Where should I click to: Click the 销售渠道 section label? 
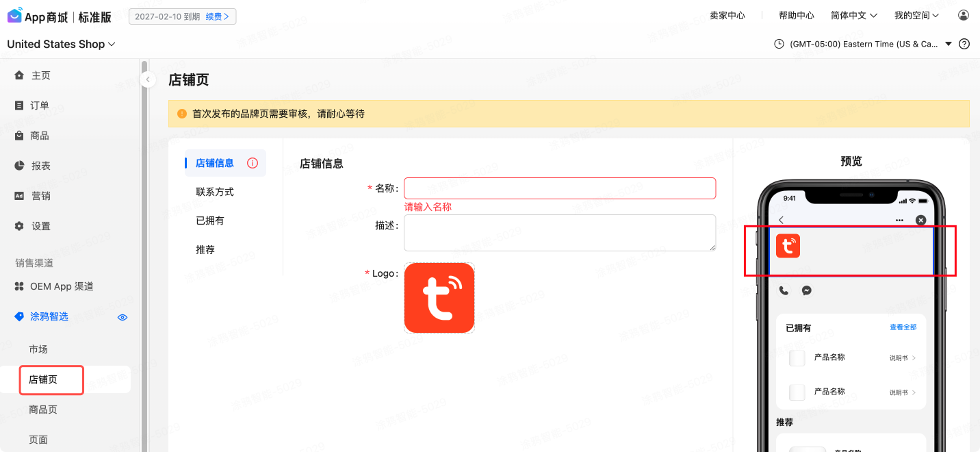[34, 263]
